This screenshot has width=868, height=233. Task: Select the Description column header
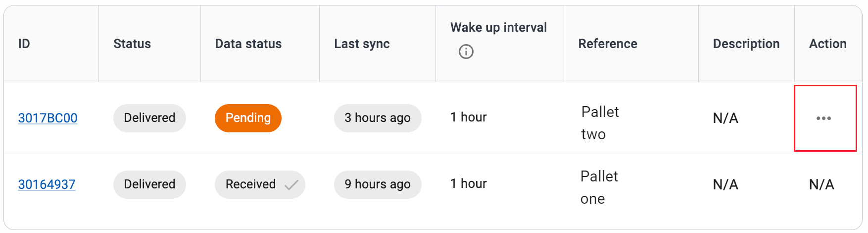(746, 44)
